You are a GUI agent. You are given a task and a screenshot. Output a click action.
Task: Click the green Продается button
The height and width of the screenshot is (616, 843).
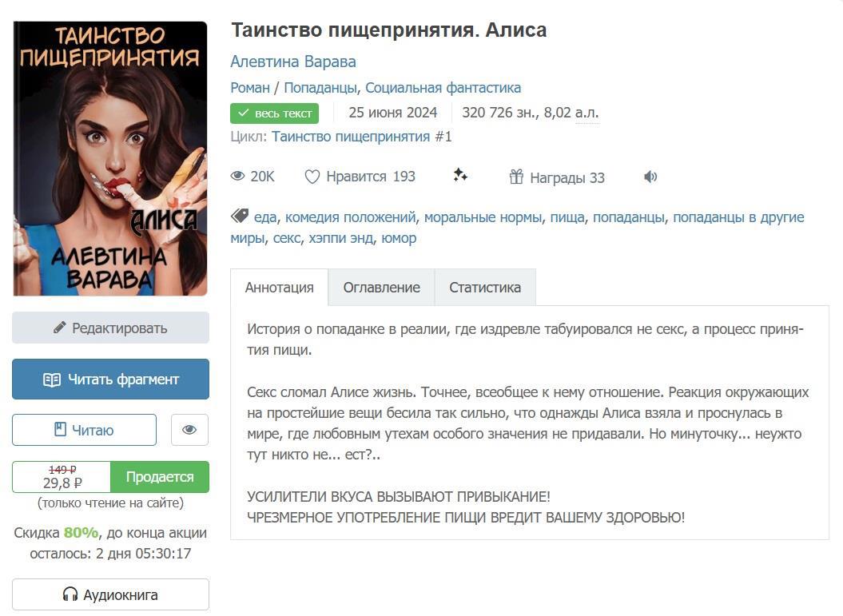point(160,477)
